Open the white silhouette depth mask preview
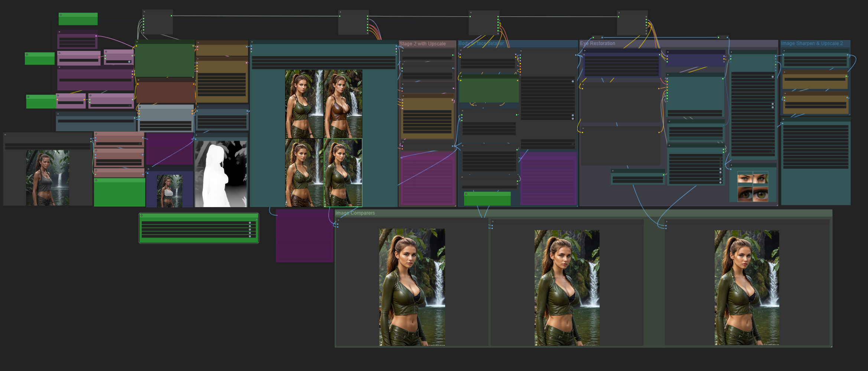868x371 pixels. [x=221, y=174]
